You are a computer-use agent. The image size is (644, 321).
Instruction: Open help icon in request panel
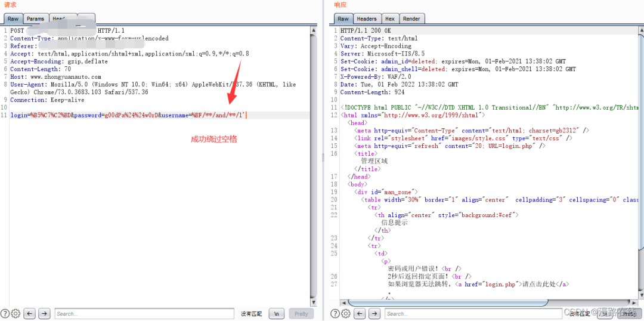click(5, 314)
